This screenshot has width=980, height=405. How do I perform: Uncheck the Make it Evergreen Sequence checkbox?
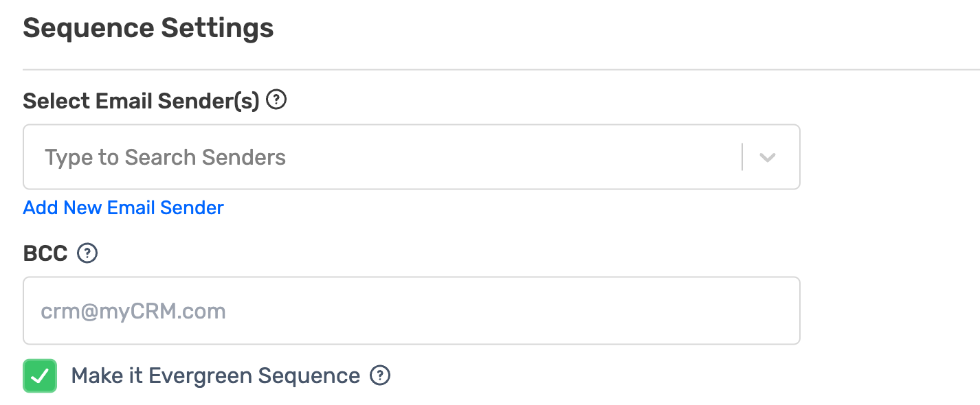pos(40,376)
